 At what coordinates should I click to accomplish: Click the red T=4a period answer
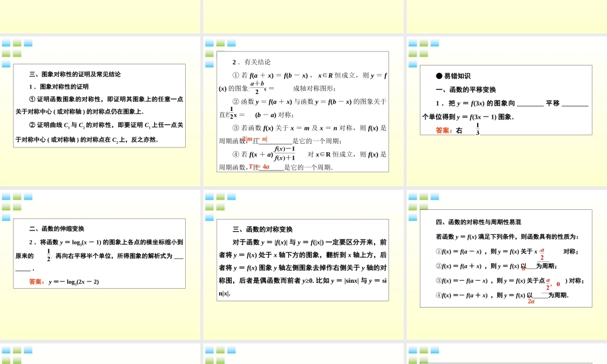click(259, 167)
